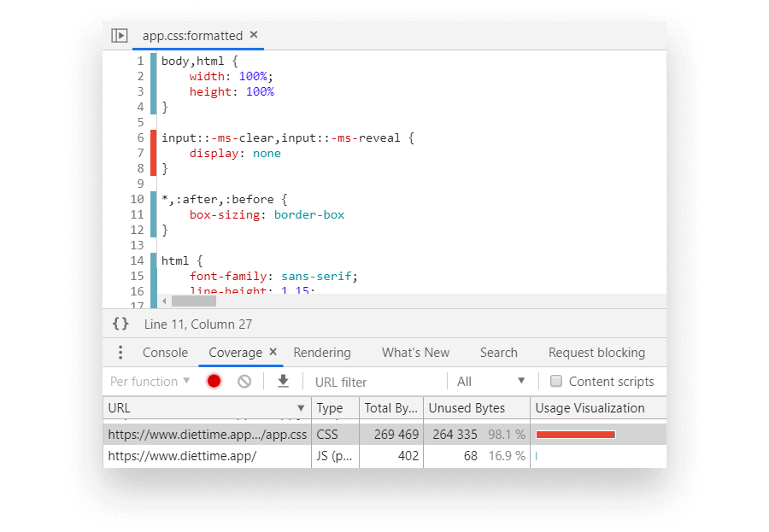The width and height of the screenshot is (769, 532).
Task: Open the Rendering tab
Action: point(322,353)
